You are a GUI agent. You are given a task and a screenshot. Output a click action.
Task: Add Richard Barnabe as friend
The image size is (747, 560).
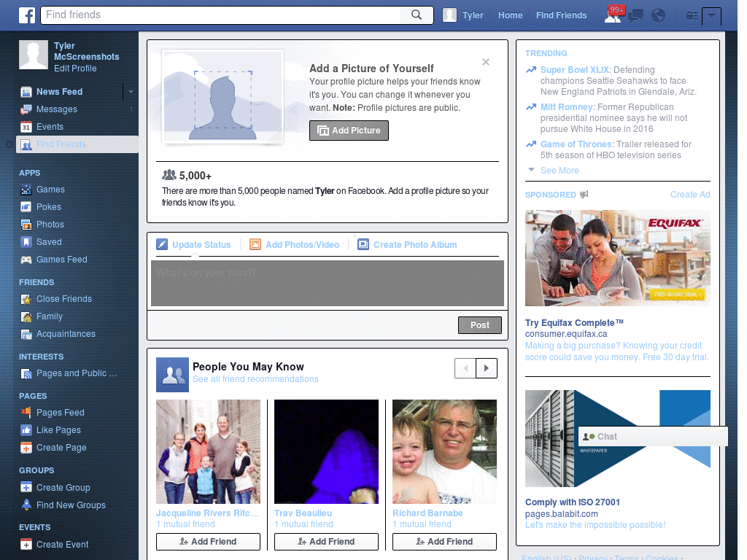pos(444,542)
